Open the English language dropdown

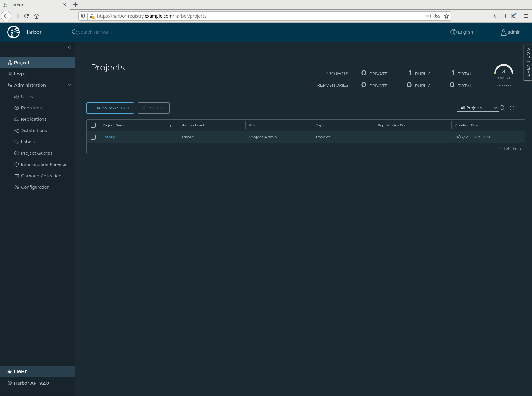(x=464, y=32)
